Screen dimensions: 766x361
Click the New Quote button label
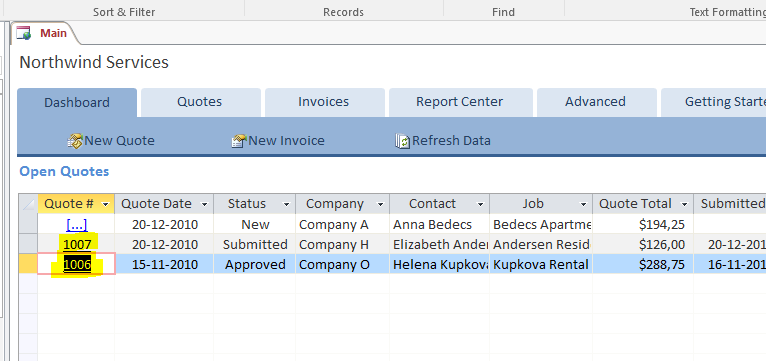tap(120, 141)
